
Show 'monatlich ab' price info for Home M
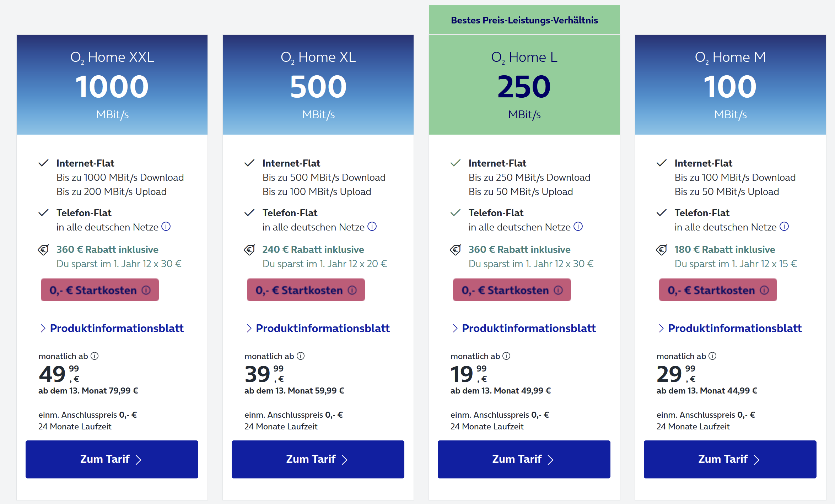tap(712, 356)
